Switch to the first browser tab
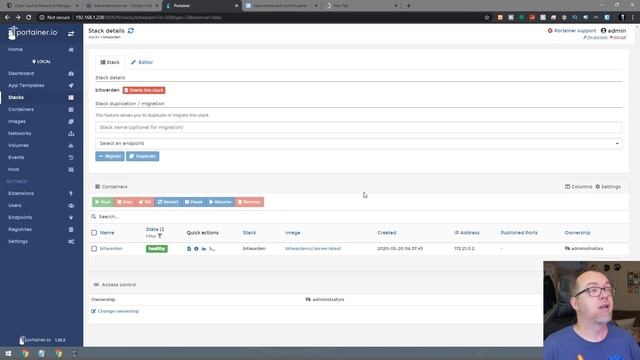 (x=42, y=6)
